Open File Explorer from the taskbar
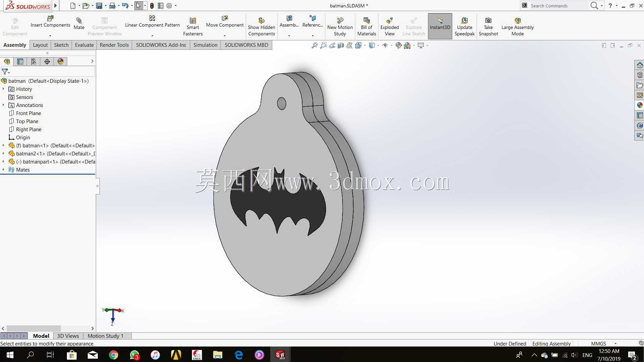 coord(217,355)
